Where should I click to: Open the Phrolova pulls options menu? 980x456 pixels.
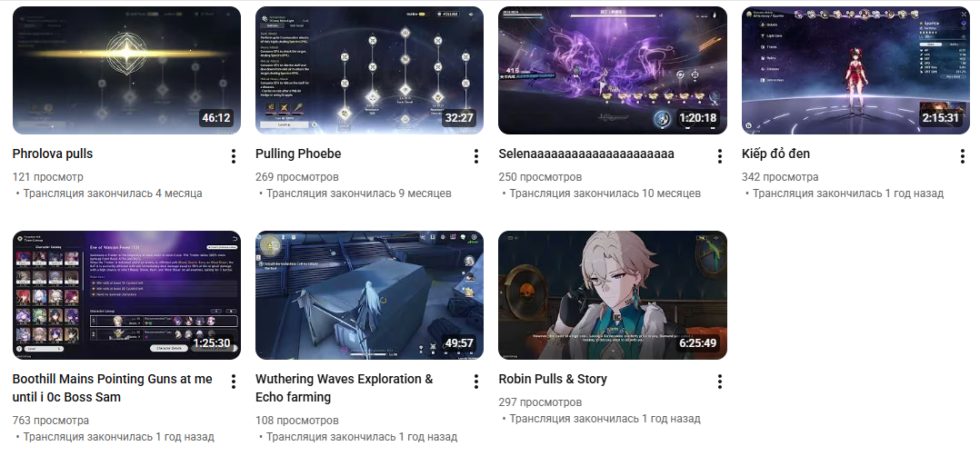tap(233, 156)
